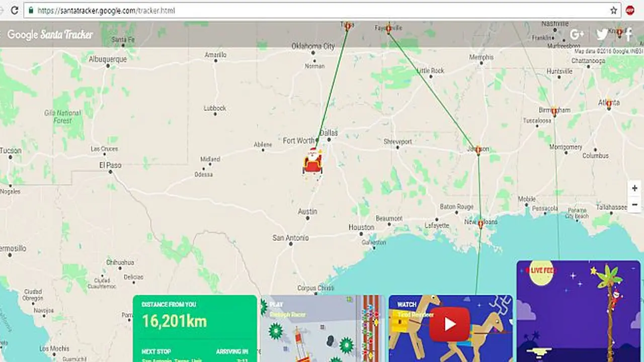Share on Google+ icon

(x=577, y=34)
